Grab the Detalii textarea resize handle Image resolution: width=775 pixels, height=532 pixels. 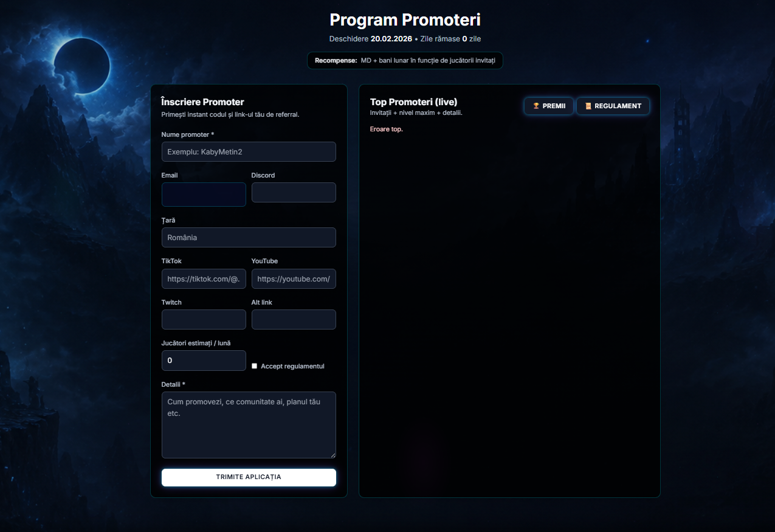point(332,455)
